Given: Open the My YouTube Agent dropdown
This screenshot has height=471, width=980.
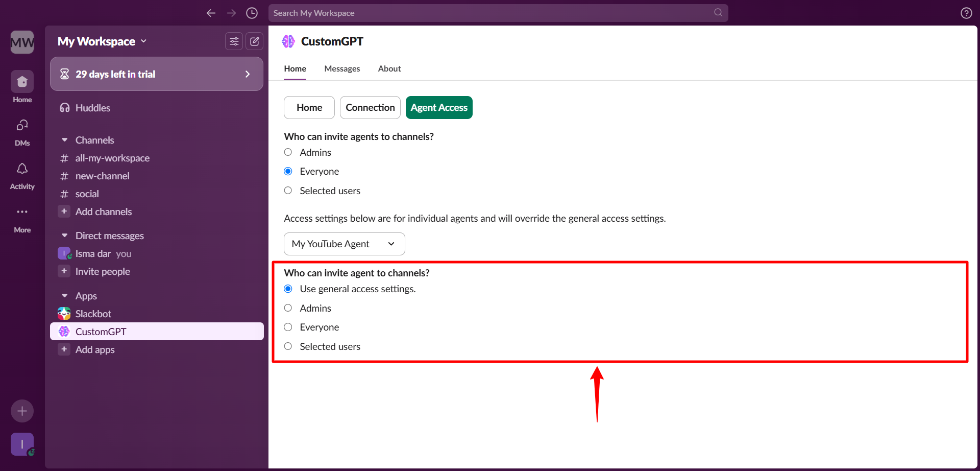Looking at the screenshot, I should [x=344, y=244].
